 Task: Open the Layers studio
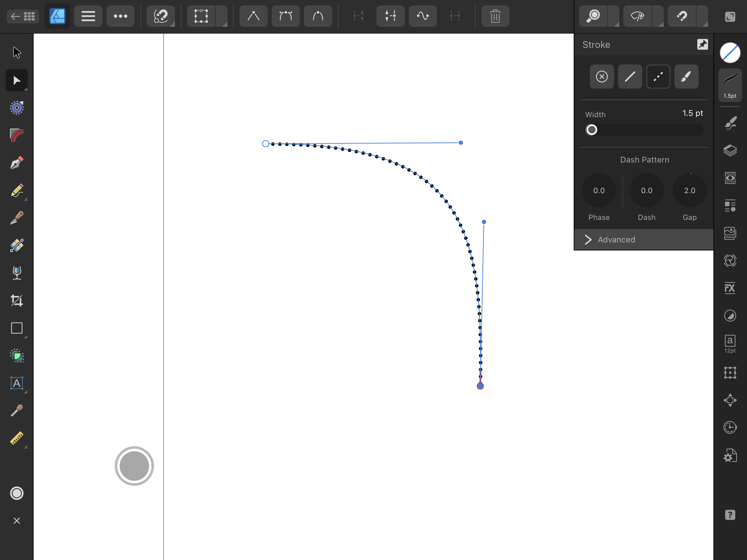(x=730, y=150)
